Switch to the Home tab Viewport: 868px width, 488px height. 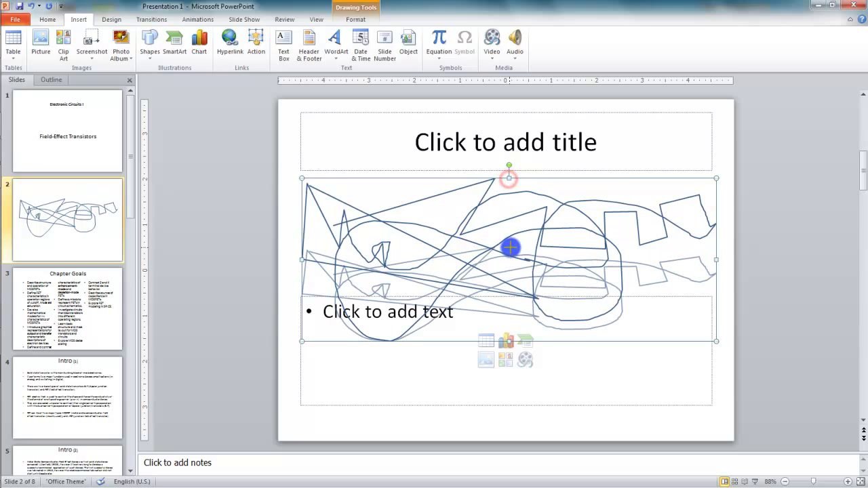[47, 20]
